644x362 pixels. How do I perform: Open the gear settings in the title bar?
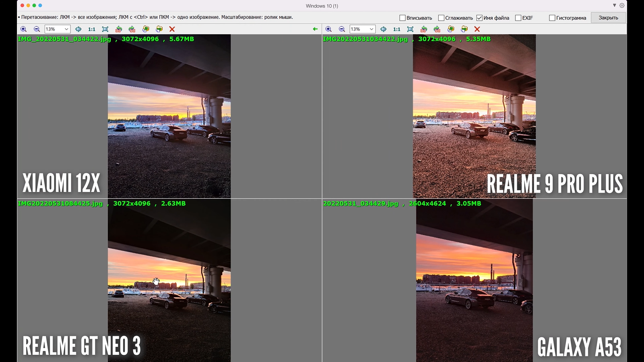[622, 6]
